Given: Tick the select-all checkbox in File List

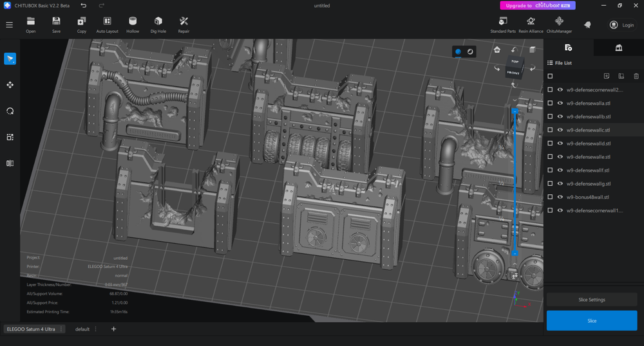Looking at the screenshot, I should pyautogui.click(x=550, y=77).
